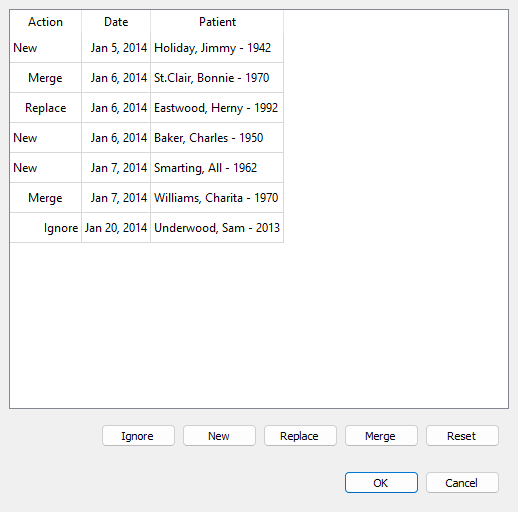Click the New button below the table

coord(219,436)
